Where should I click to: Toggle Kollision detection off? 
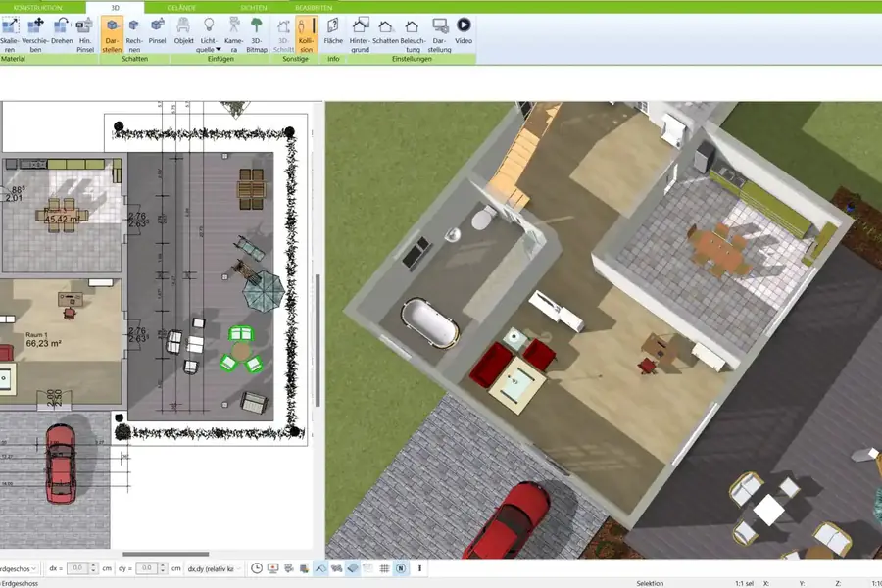307,31
